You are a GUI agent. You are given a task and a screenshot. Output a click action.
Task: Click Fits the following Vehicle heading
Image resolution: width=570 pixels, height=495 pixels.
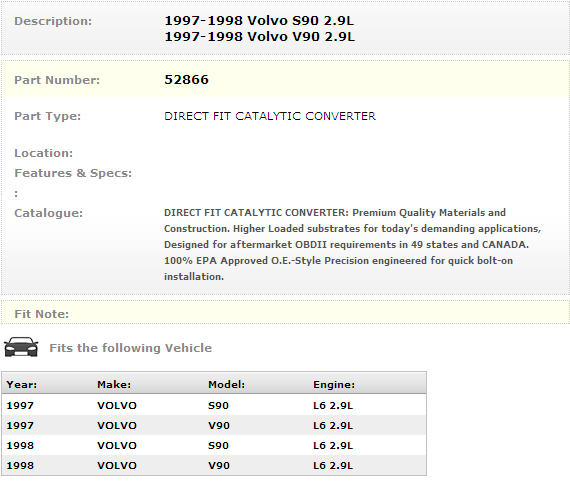(x=131, y=348)
